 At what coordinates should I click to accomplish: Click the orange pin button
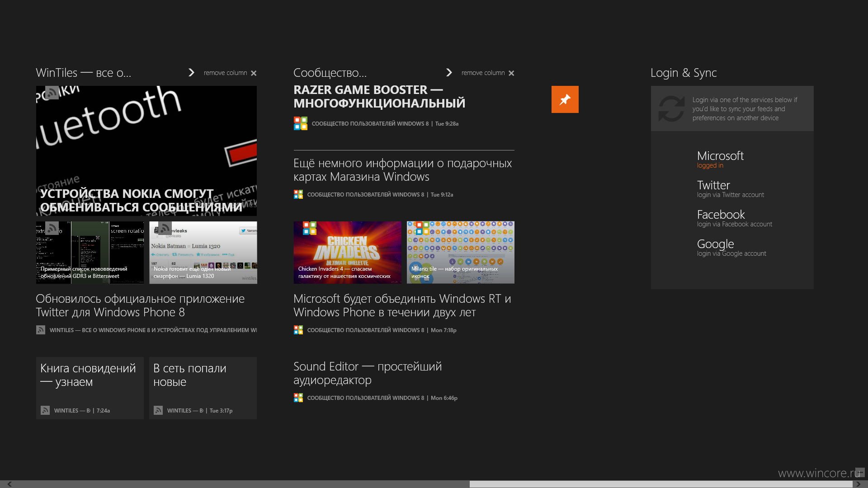565,99
